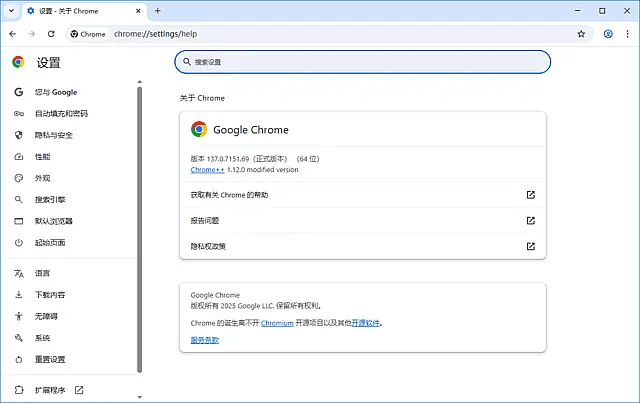Go to 下载内容 settings
The width and height of the screenshot is (640, 403).
click(50, 295)
